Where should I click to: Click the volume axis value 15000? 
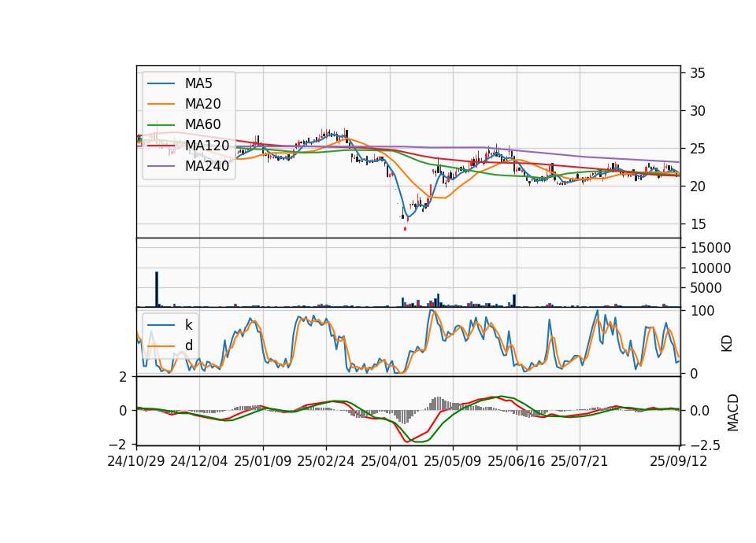[x=711, y=248]
